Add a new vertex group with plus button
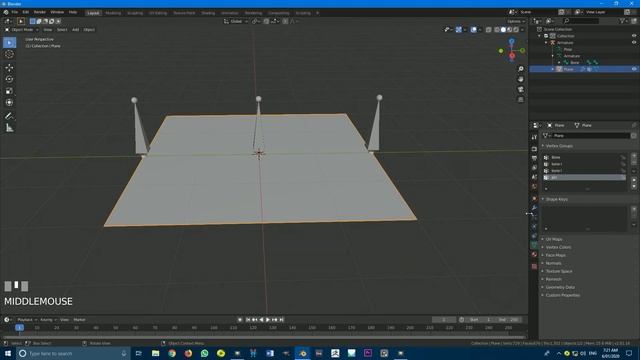The width and height of the screenshot is (640, 360). 634,156
